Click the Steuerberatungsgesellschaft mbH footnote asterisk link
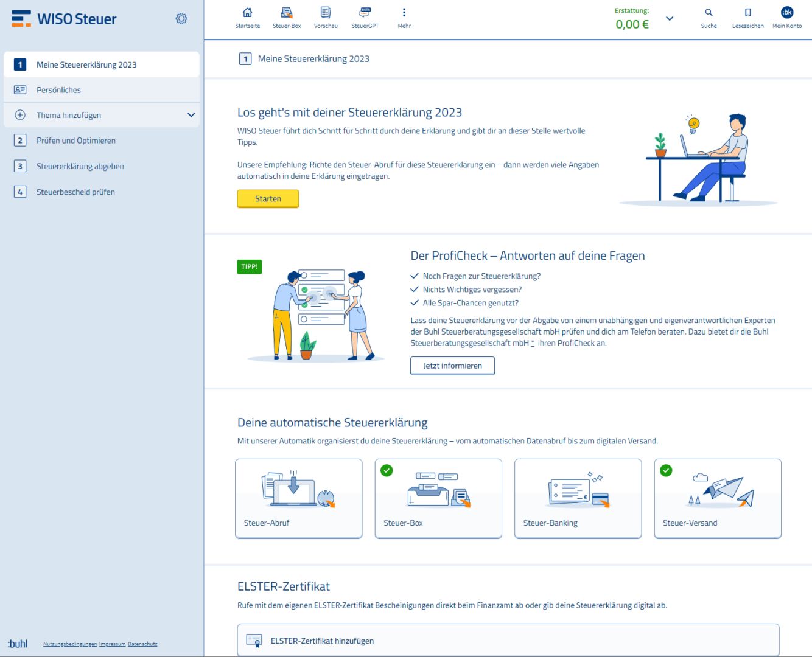 533,343
